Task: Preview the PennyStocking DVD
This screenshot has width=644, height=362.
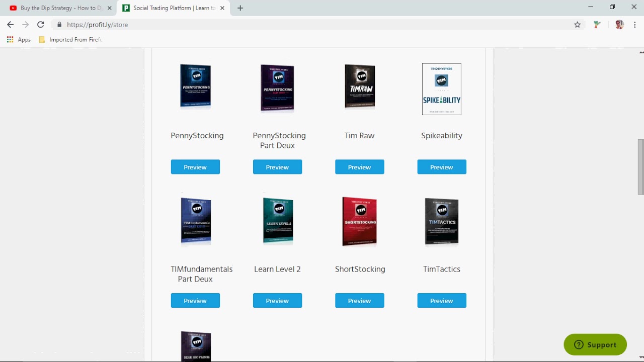Action: [195, 167]
